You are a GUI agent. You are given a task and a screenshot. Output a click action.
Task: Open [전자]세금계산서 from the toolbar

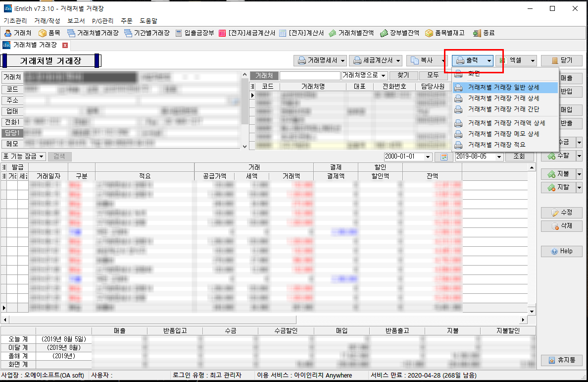tap(246, 33)
